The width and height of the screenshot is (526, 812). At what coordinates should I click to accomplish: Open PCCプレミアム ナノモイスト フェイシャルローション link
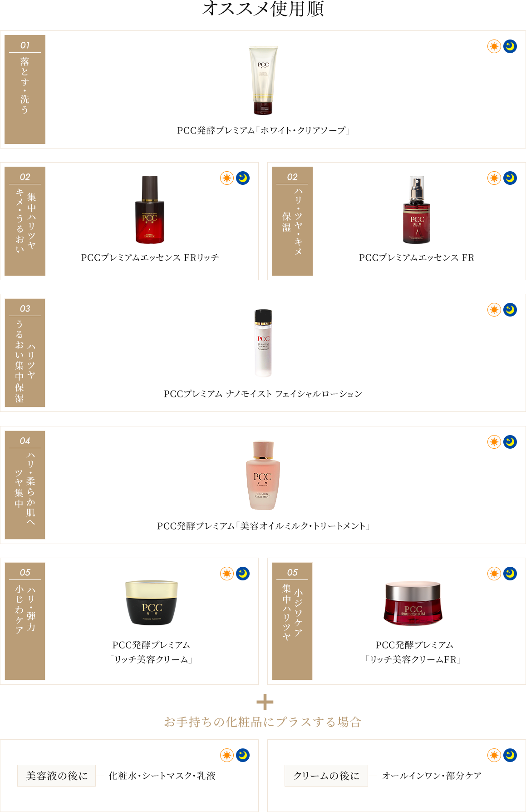pos(263,394)
